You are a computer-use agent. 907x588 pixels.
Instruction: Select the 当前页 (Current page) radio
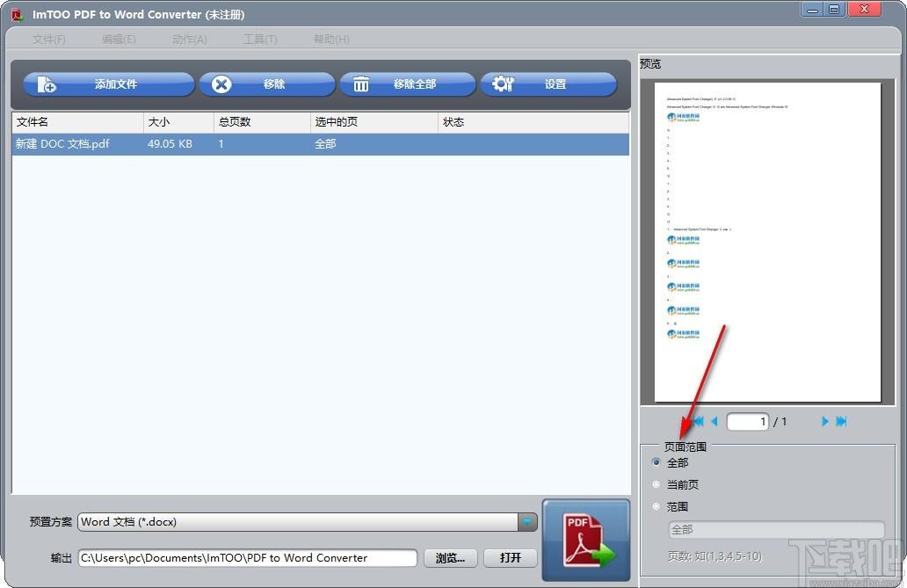click(656, 484)
